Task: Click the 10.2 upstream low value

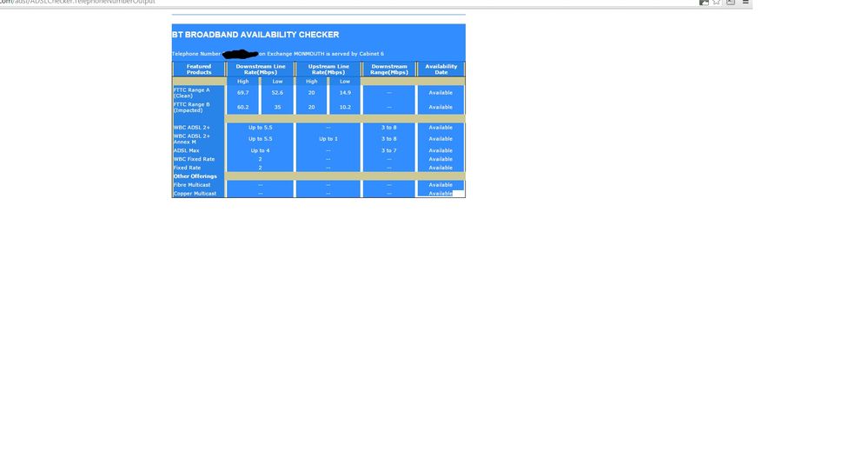Action: [345, 108]
